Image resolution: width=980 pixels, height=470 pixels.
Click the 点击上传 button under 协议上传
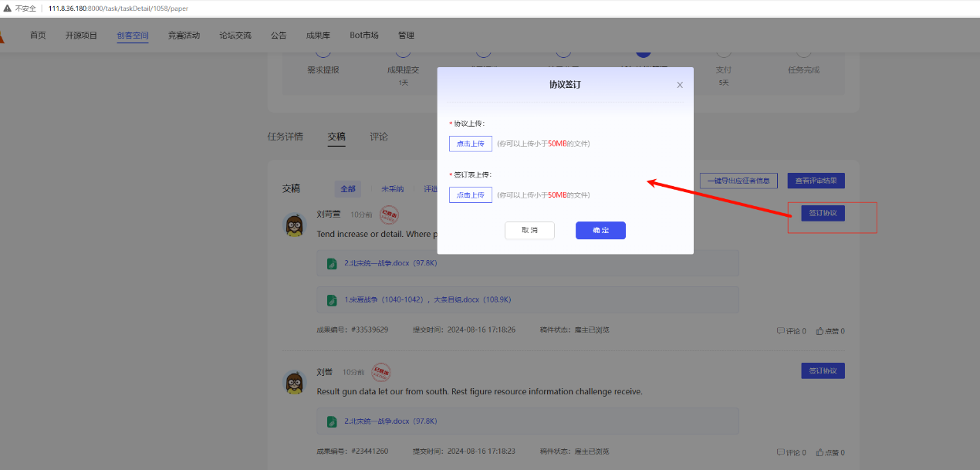tap(471, 144)
